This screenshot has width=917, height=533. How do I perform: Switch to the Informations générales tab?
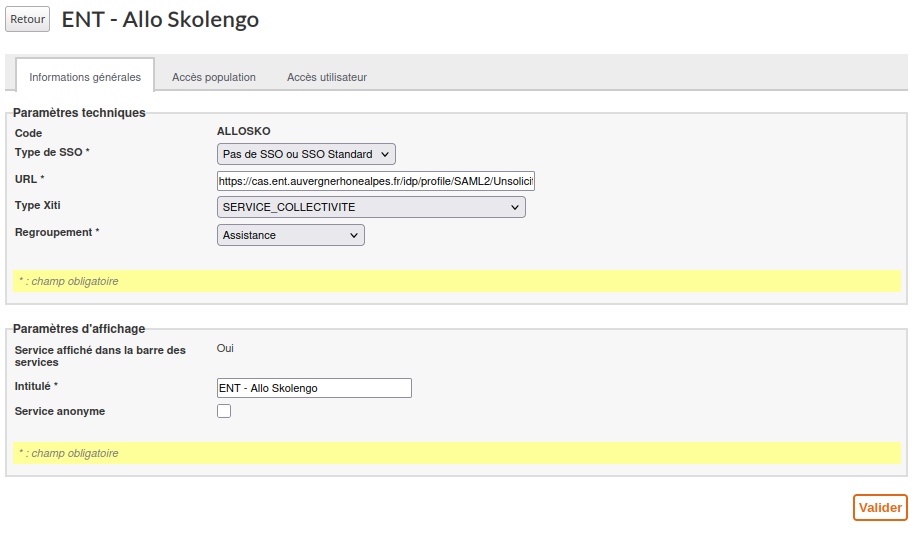click(x=85, y=77)
